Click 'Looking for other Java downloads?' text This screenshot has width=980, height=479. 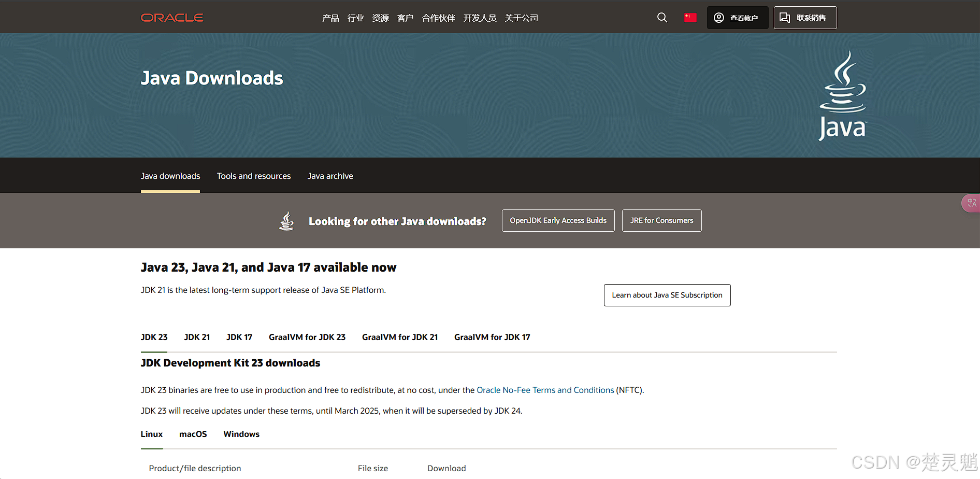(397, 221)
